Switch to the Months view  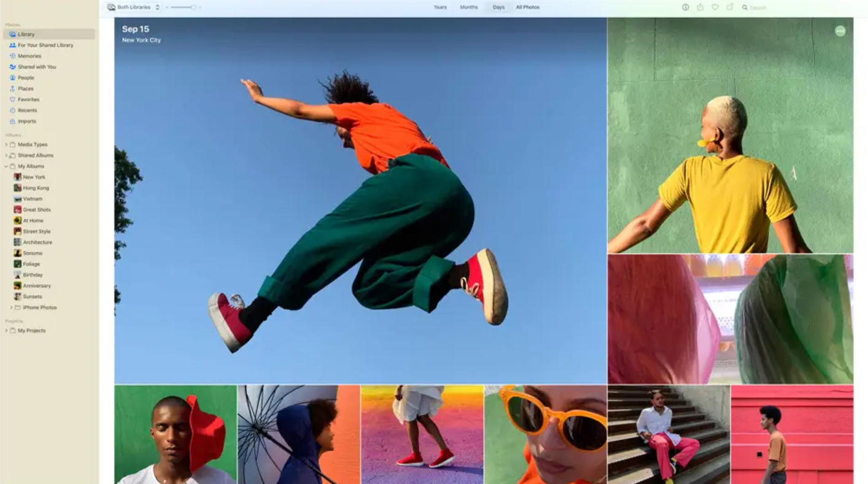tap(469, 7)
